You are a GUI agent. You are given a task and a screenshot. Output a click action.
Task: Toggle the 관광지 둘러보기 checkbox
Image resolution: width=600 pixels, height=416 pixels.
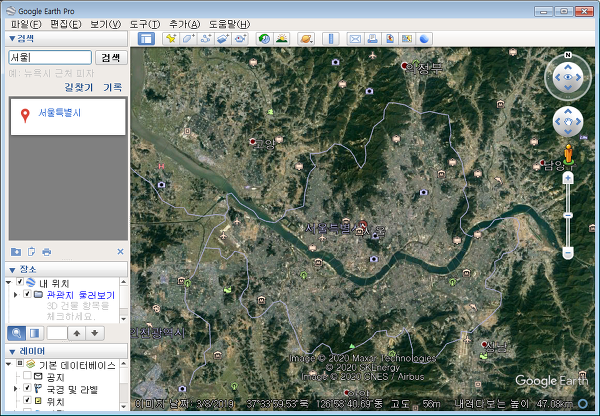point(27,294)
